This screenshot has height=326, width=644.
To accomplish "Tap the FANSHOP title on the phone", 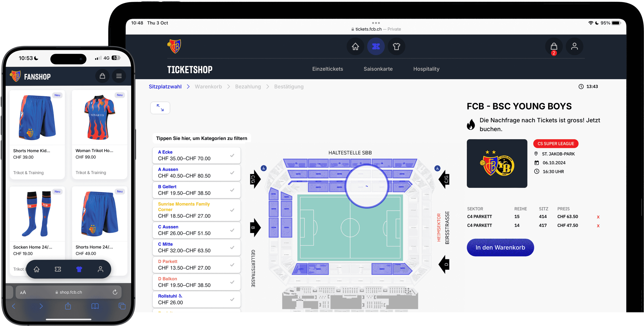I will 37,77.
